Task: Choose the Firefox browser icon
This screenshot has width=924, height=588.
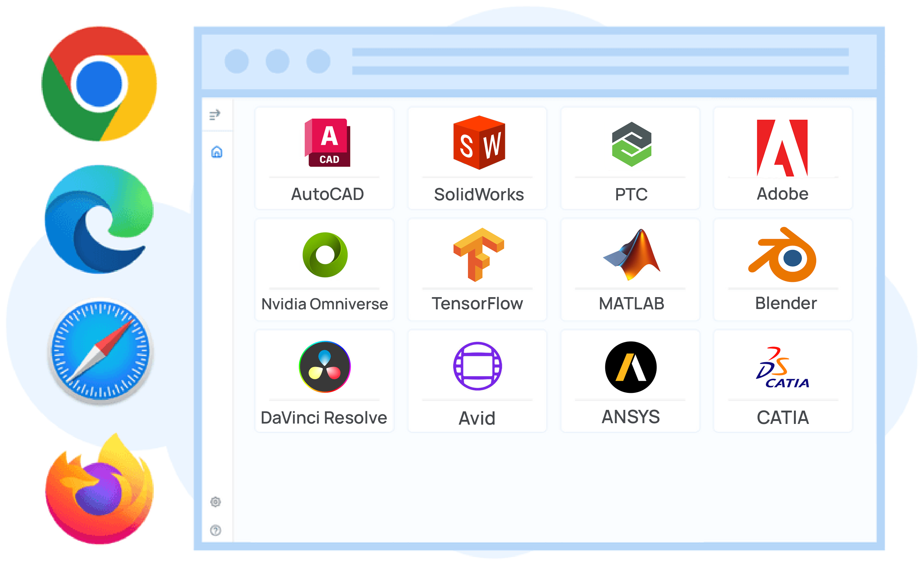Action: tap(99, 489)
